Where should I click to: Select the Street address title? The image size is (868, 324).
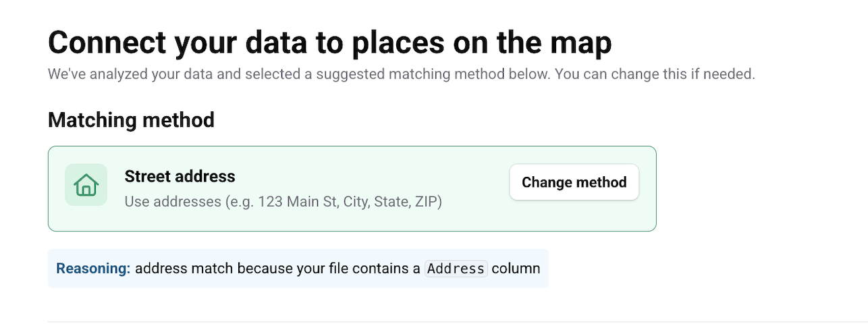tap(180, 177)
